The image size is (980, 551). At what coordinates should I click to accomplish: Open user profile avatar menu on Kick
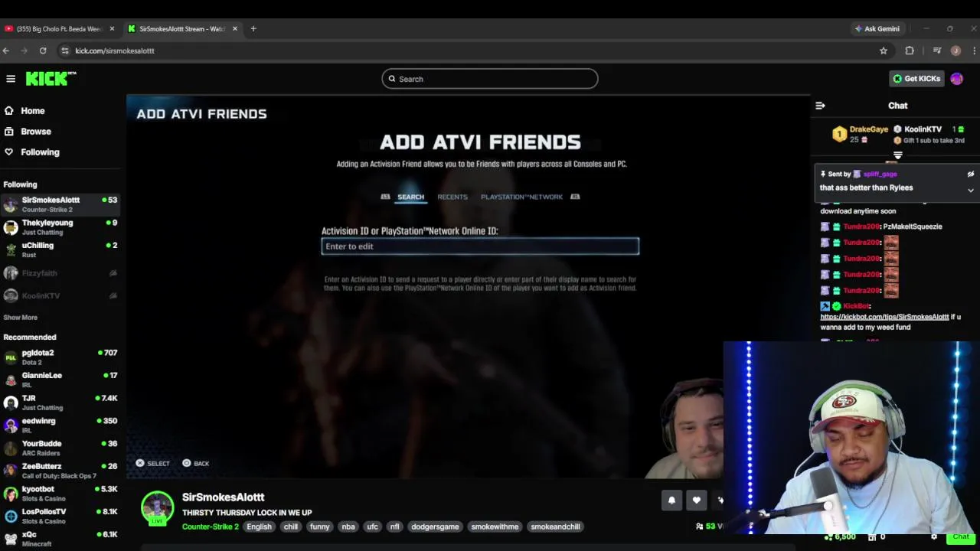[956, 79]
